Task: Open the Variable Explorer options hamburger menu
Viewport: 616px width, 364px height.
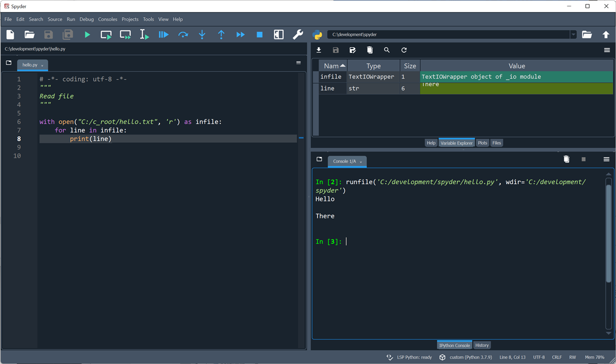Action: tap(606, 50)
